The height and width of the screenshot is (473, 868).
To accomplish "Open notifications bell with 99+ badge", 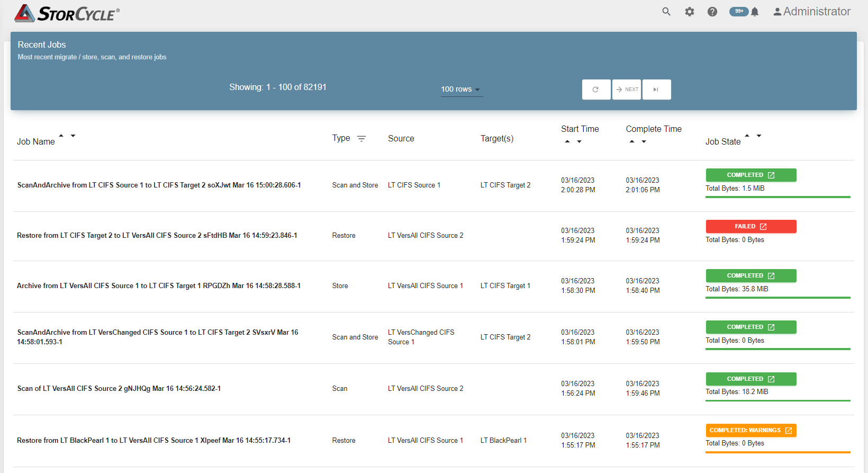I will (x=745, y=12).
